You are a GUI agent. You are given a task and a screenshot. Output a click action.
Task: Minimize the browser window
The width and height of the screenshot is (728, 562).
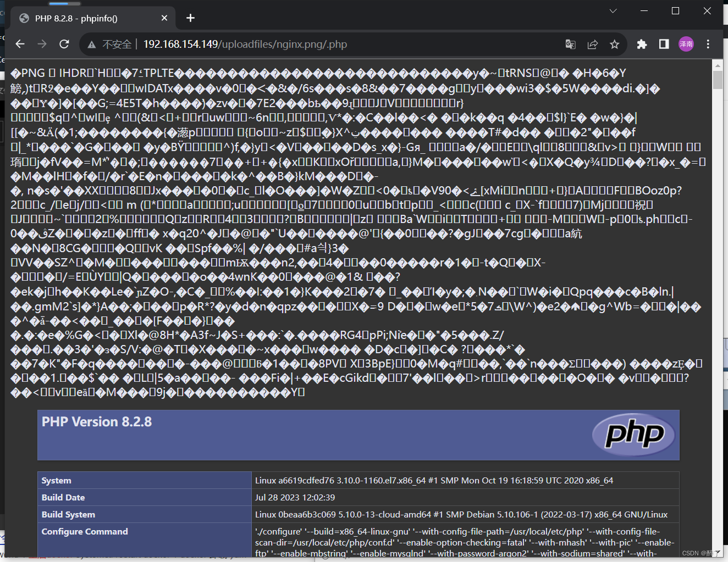click(x=644, y=11)
